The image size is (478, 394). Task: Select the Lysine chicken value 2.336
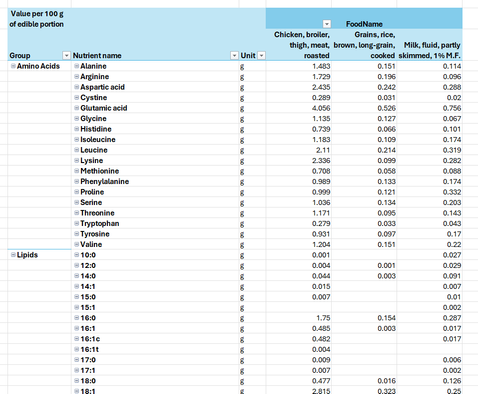coord(299,160)
